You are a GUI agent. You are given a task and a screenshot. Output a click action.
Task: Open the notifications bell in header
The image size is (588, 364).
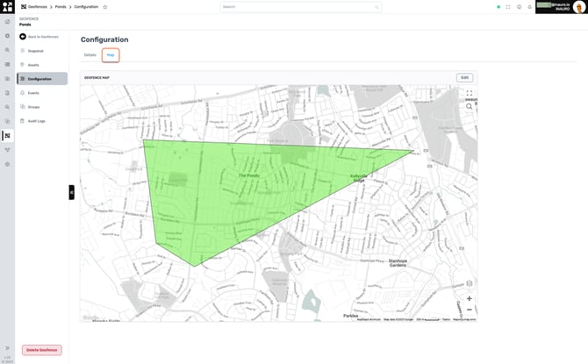tap(529, 7)
